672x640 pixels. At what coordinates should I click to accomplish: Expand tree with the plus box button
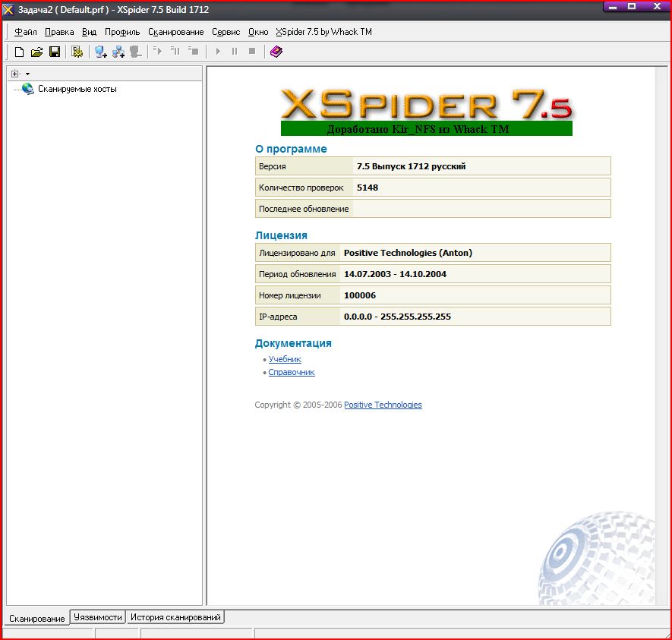click(14, 74)
